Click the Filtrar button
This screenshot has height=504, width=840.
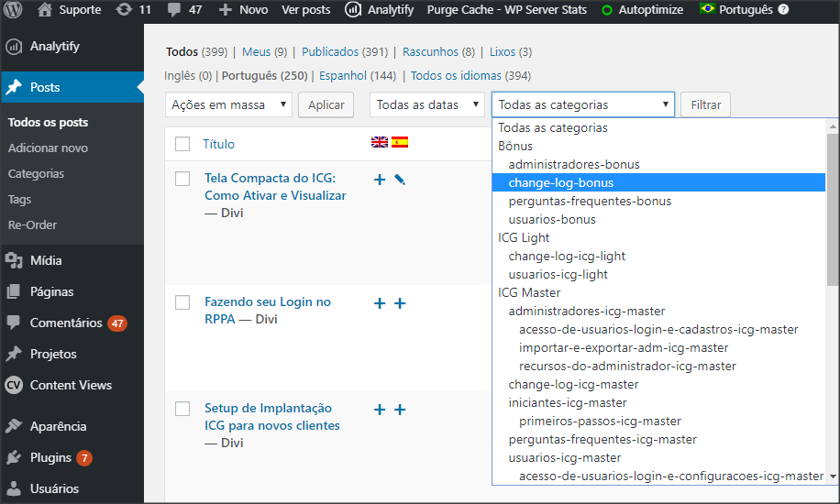(x=705, y=104)
